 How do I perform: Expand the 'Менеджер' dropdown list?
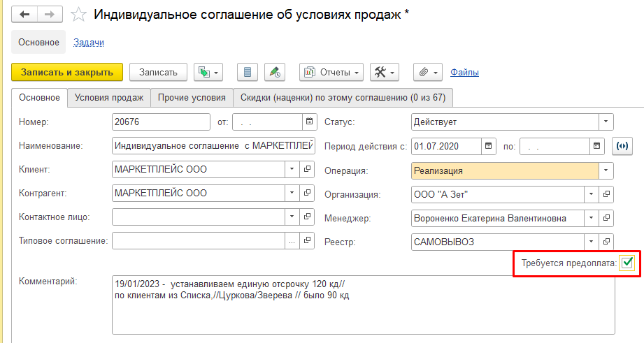pyautogui.click(x=592, y=218)
